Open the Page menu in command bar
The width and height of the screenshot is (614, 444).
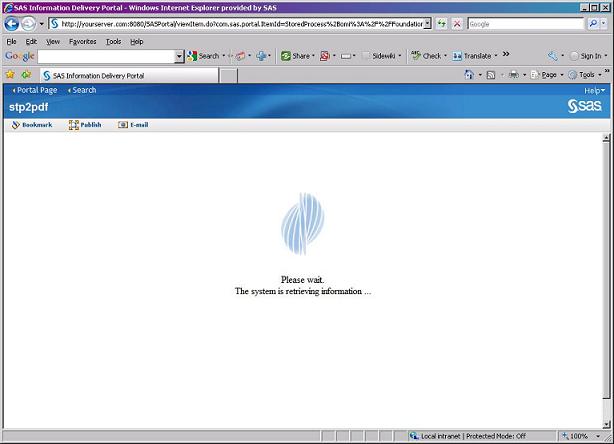(544, 74)
